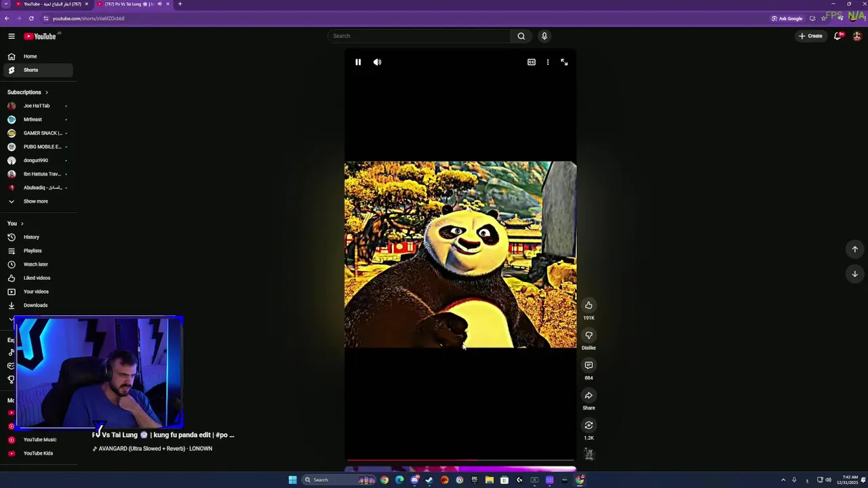Open the tab search dropdown arrow
The height and width of the screenshot is (488, 868).
(x=5, y=4)
